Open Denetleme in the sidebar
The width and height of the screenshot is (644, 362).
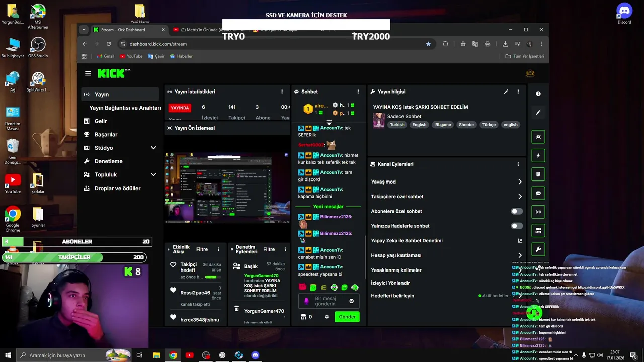point(121,161)
